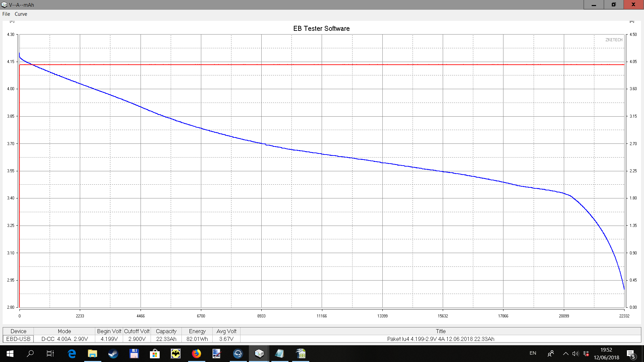The height and width of the screenshot is (362, 644).
Task: Open Task View on taskbar
Action: point(50,354)
